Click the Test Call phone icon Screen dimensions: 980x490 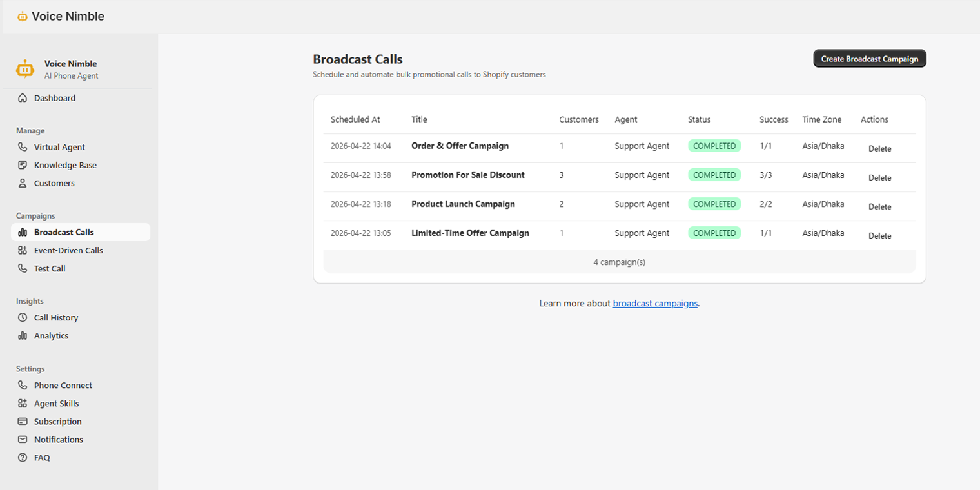pyautogui.click(x=23, y=268)
